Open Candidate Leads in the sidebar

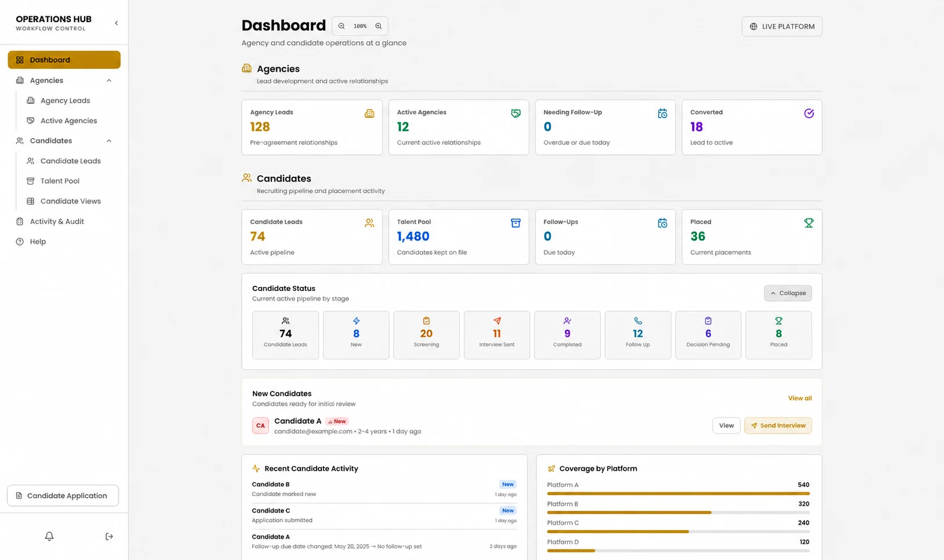(70, 161)
